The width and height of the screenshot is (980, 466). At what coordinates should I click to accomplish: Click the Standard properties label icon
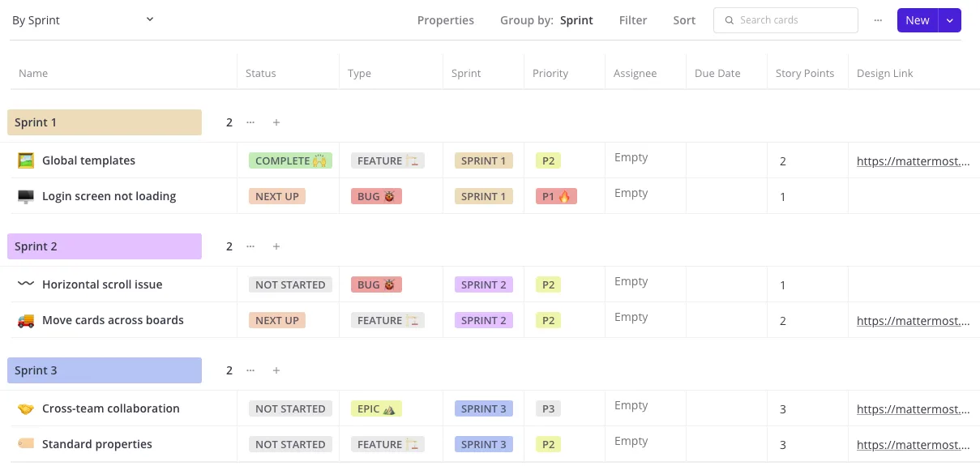pos(26,444)
